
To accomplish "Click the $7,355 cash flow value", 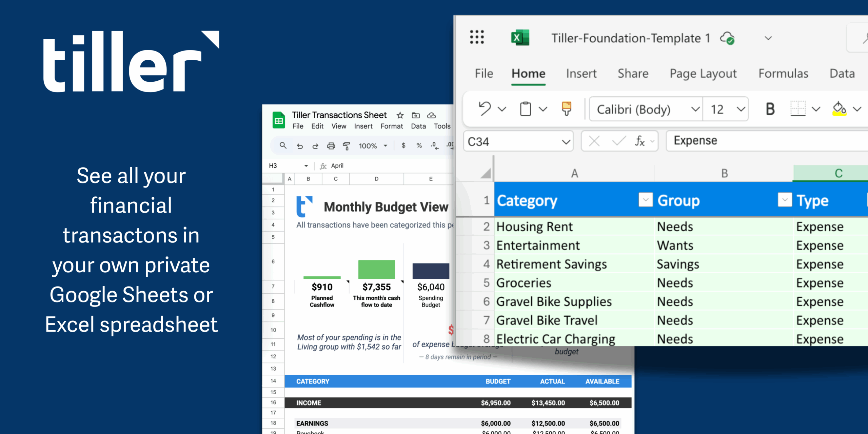I will 376,287.
